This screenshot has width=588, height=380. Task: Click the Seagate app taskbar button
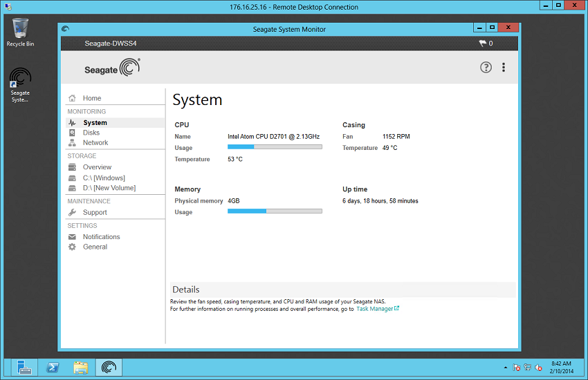coord(109,368)
